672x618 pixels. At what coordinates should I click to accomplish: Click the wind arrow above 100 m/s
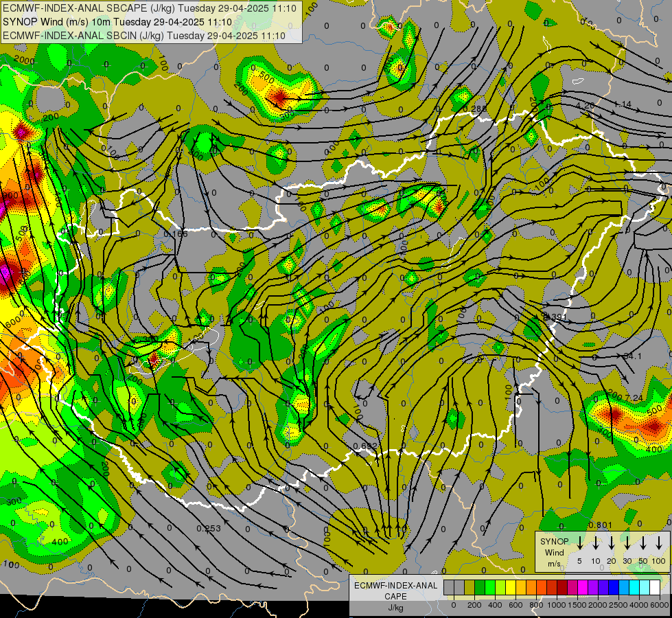(x=659, y=543)
